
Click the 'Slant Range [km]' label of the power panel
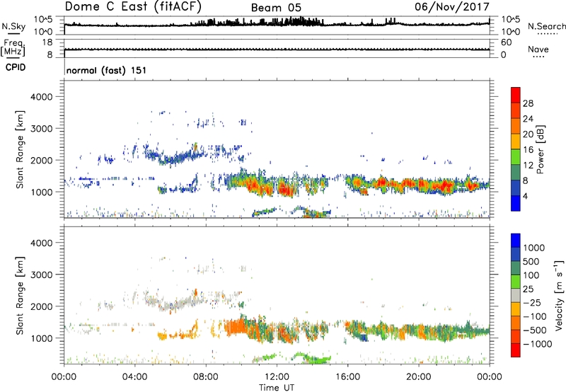click(20, 149)
